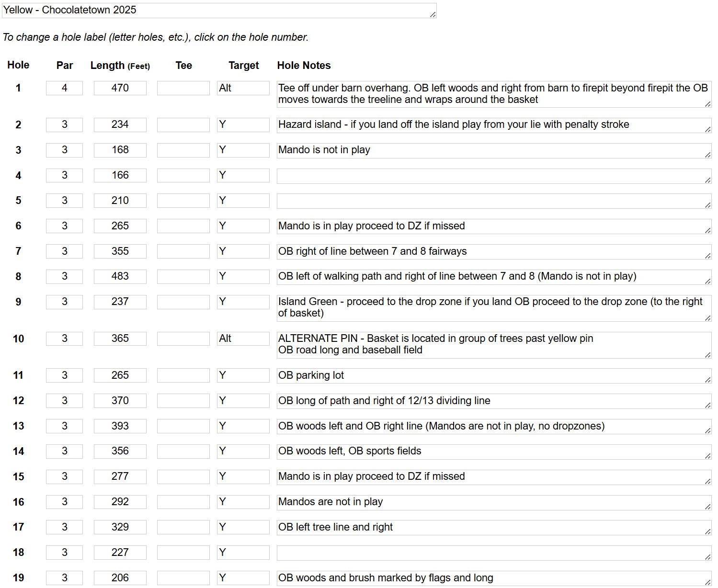Select the Par field for hole 1
Image resolution: width=718 pixels, height=588 pixels.
[x=64, y=88]
